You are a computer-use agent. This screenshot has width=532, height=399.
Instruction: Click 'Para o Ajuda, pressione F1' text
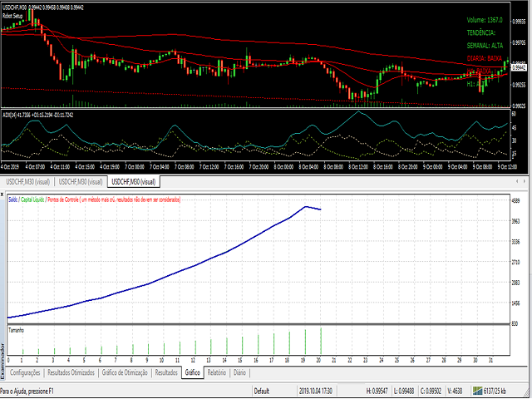(27, 392)
